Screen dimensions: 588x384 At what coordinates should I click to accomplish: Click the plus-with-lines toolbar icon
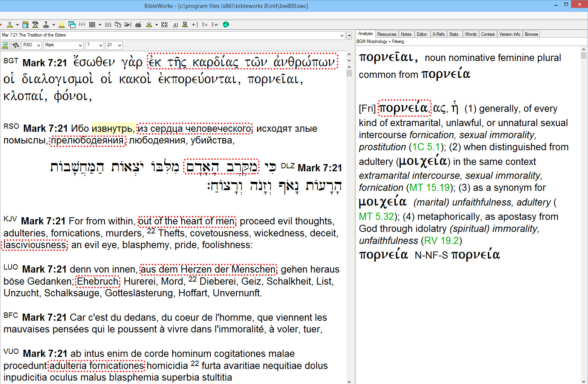(195, 25)
